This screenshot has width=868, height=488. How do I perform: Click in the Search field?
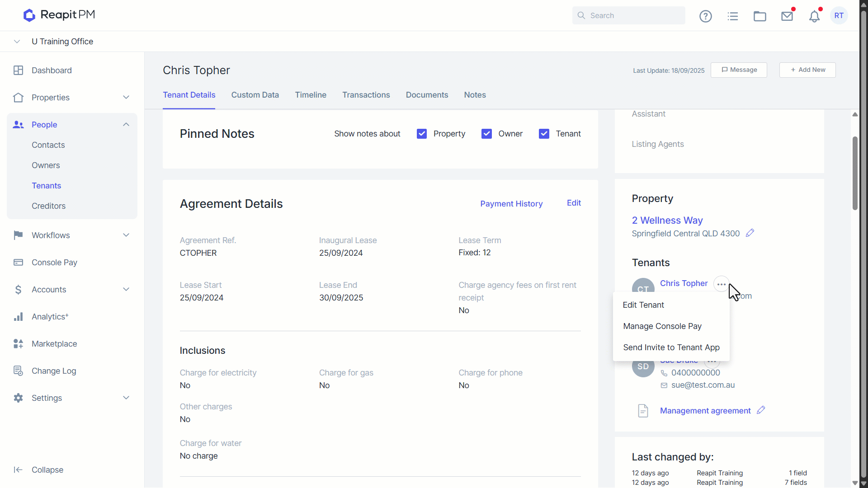pyautogui.click(x=628, y=15)
